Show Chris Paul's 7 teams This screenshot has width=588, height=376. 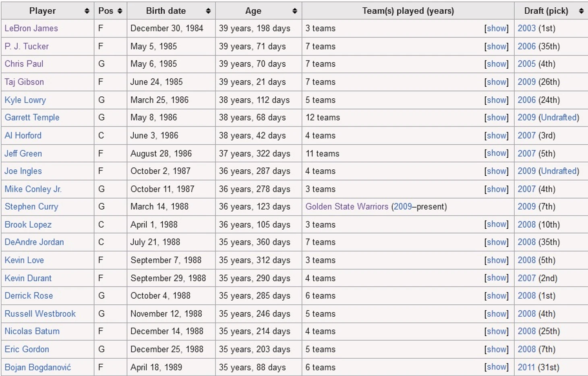[497, 64]
